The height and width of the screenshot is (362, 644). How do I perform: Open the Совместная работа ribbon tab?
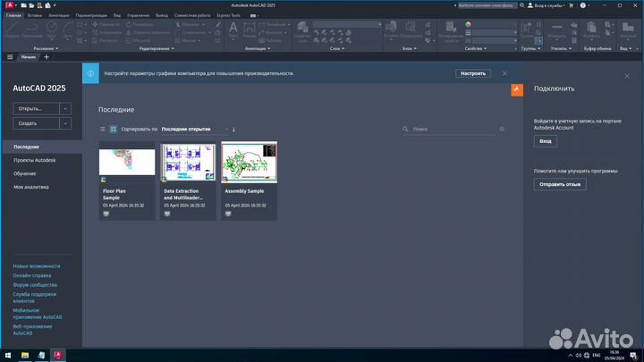click(192, 15)
